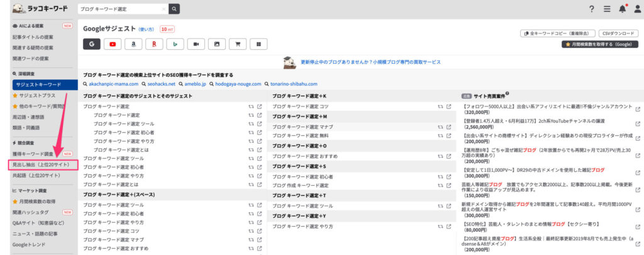Select the grid all-sources icon
The height and width of the screenshot is (255, 644).
[258, 44]
